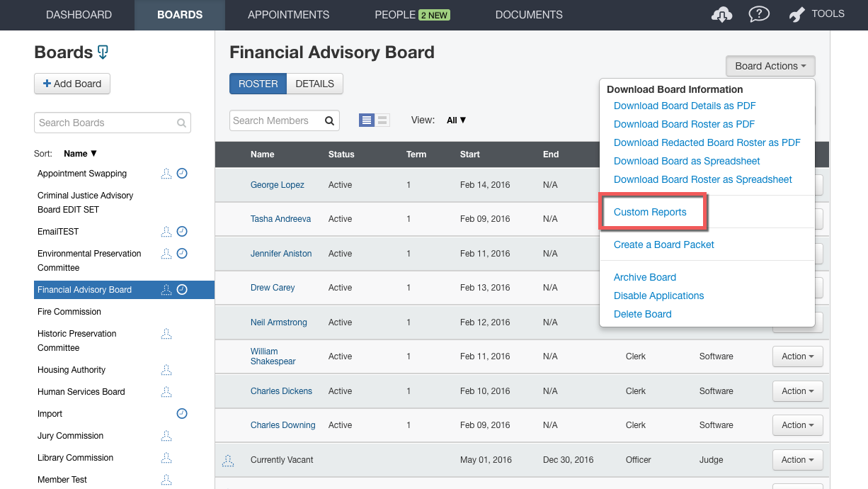This screenshot has height=489, width=868.
Task: Click clock icon for Import board
Action: 182,414
